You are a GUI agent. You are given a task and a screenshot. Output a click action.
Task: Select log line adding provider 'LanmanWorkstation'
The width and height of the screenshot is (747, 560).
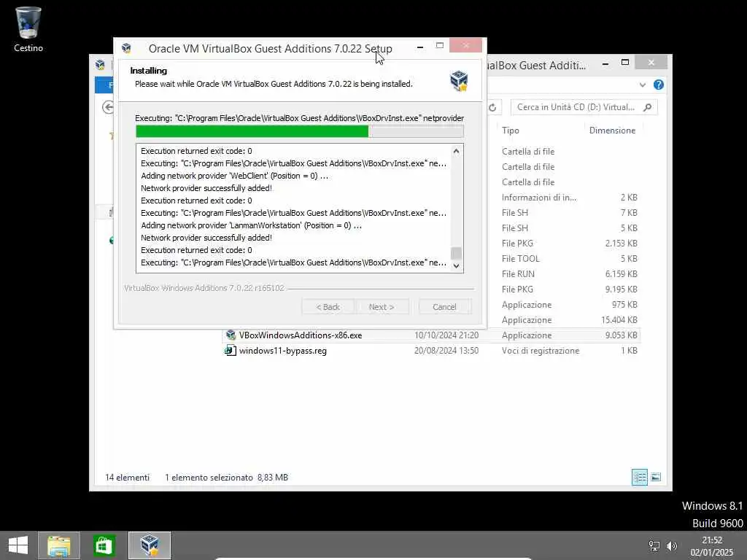[251, 225]
